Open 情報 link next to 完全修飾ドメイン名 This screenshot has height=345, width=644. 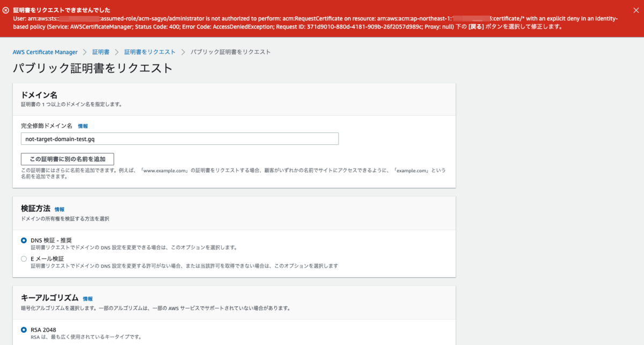[x=83, y=126]
